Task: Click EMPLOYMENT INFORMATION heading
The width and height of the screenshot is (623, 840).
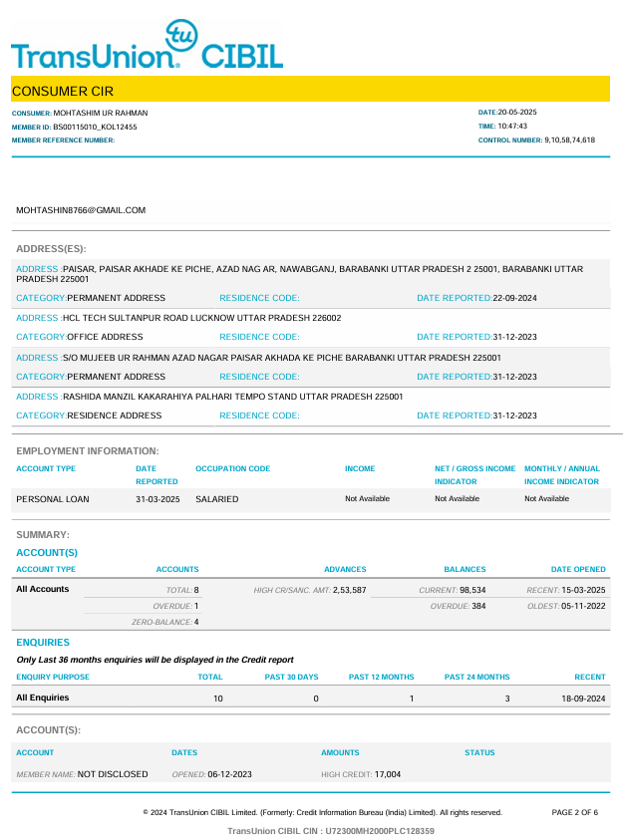Action: 88,451
